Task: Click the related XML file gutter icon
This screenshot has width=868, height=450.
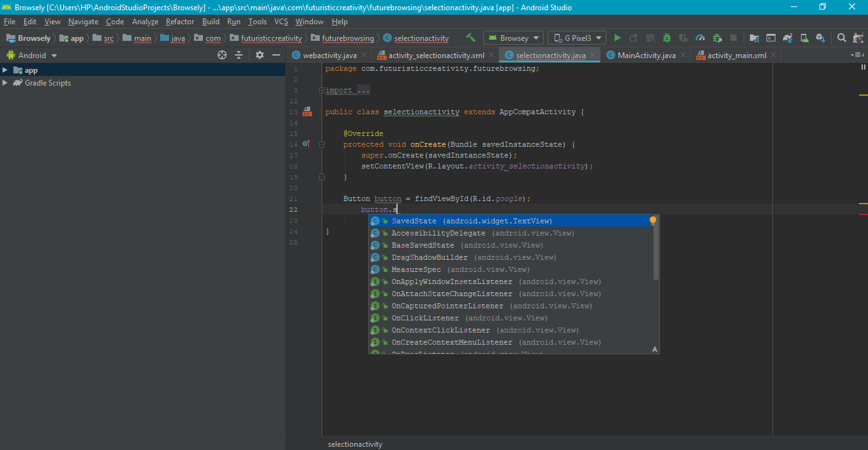Action: point(307,112)
